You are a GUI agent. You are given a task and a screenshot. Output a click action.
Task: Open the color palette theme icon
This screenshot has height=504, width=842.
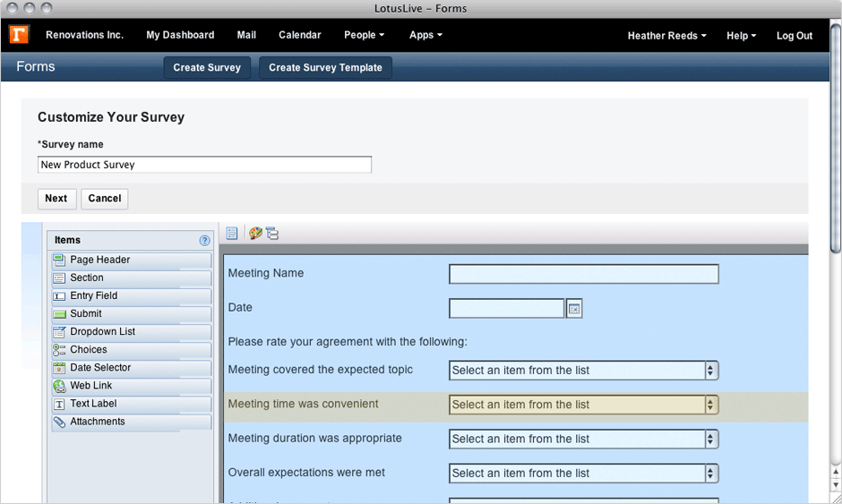[x=255, y=234]
